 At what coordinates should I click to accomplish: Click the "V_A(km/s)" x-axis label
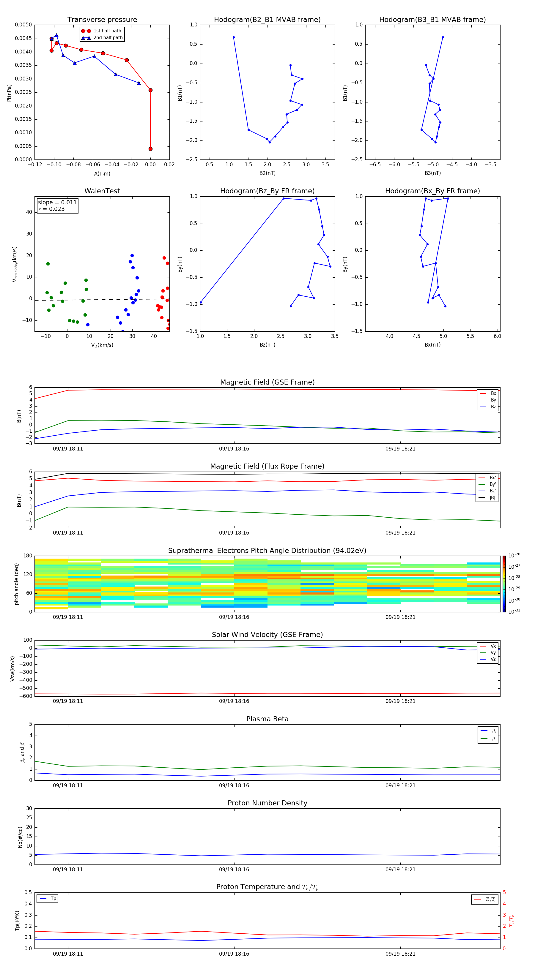point(102,345)
